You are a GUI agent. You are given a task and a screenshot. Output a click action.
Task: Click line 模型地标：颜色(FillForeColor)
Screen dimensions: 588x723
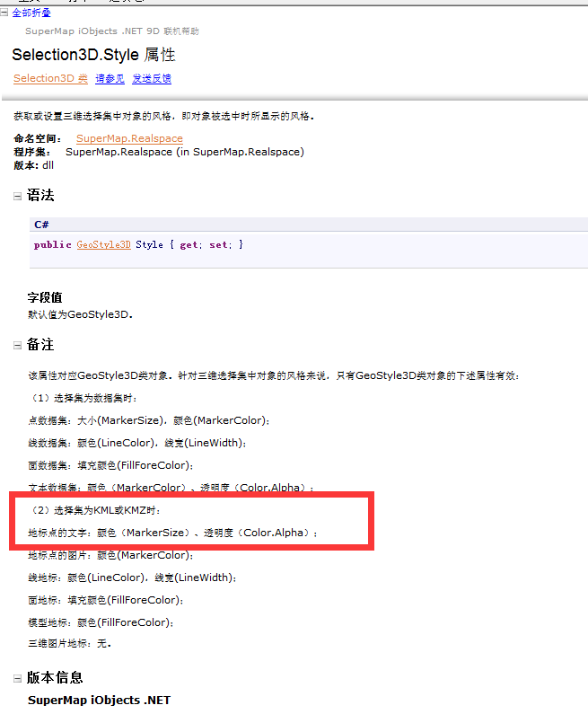(101, 623)
